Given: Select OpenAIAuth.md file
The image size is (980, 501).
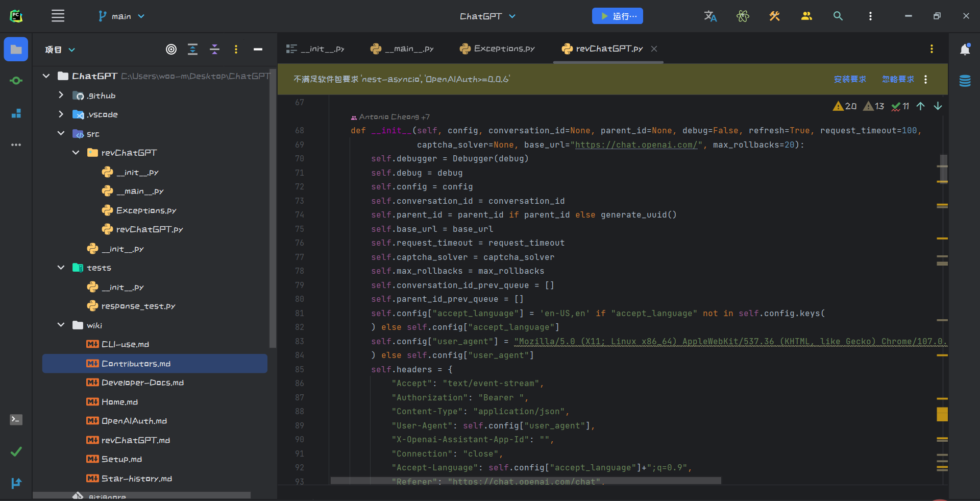Looking at the screenshot, I should 134,421.
